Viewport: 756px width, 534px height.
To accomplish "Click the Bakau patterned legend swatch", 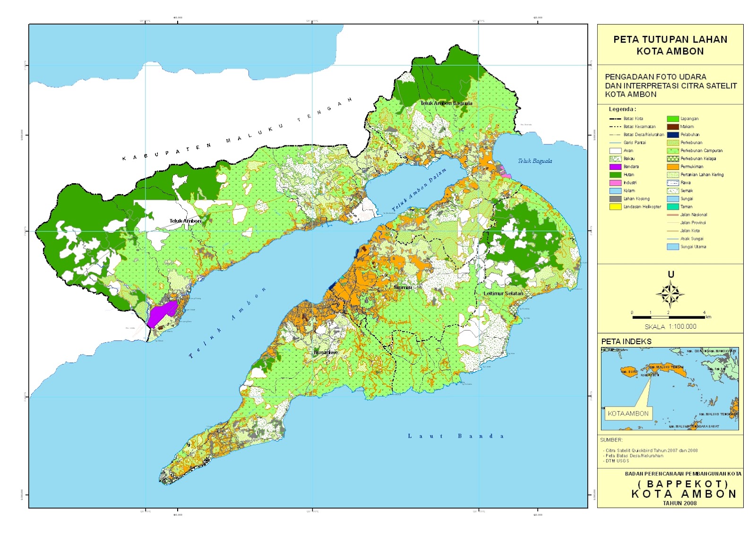I will pos(615,159).
